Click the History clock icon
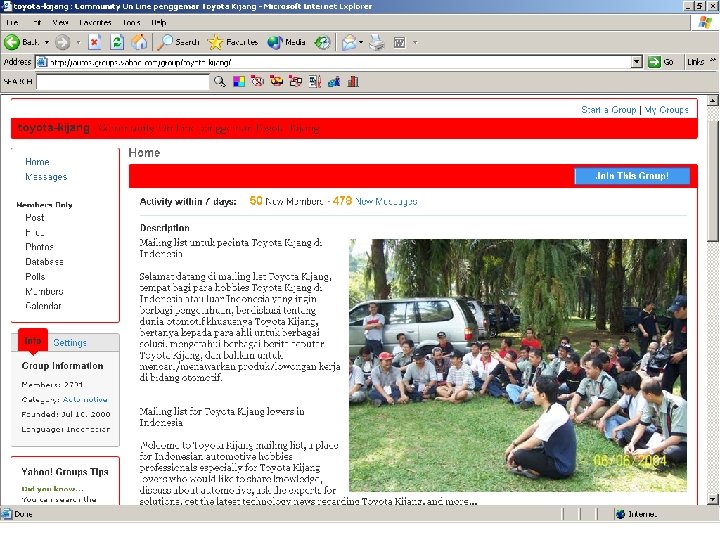 [322, 42]
